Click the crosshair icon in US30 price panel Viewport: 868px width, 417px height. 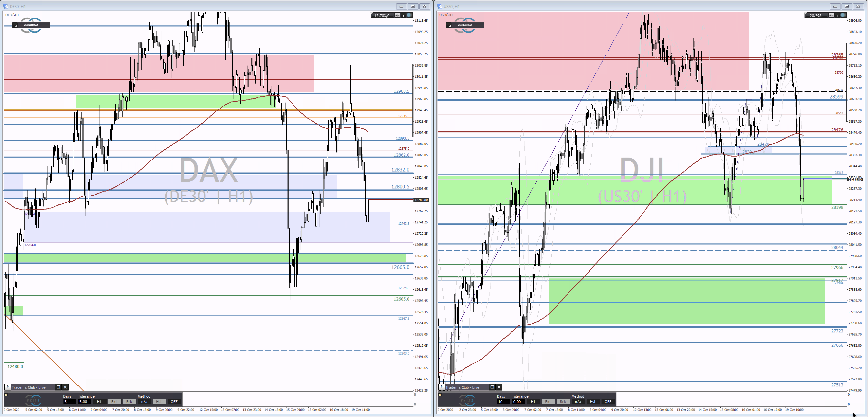831,15
